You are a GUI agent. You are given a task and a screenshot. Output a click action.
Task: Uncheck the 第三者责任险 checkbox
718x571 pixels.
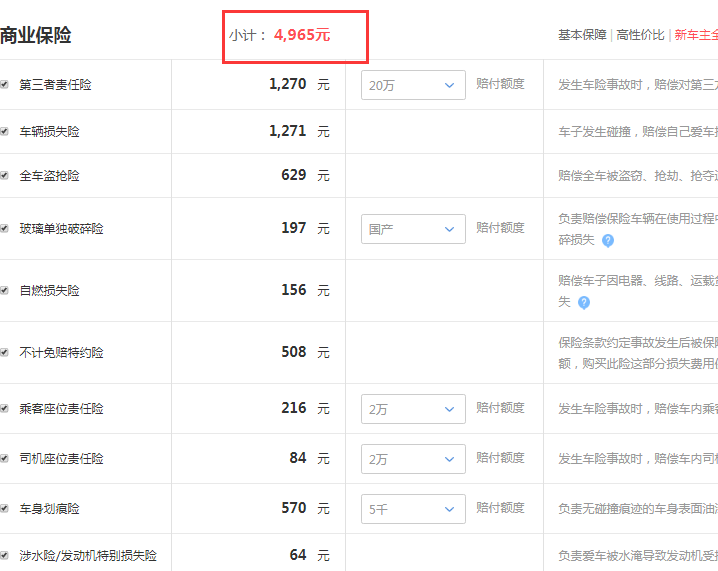click(x=4, y=84)
